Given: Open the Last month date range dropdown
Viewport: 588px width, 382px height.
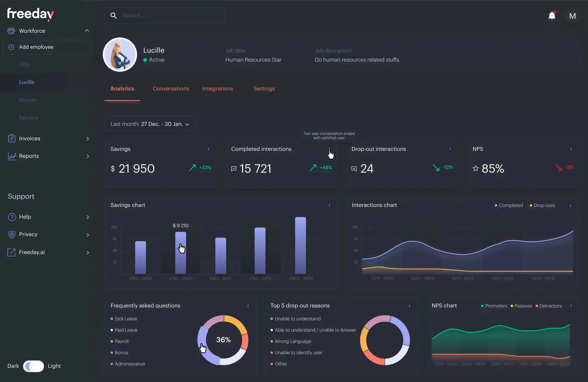Looking at the screenshot, I should pos(150,124).
